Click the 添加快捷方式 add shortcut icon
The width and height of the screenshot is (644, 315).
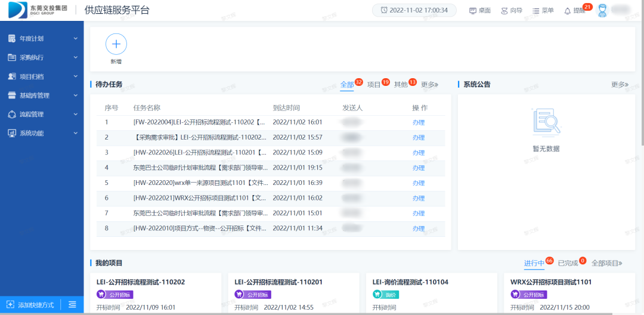click(11, 305)
